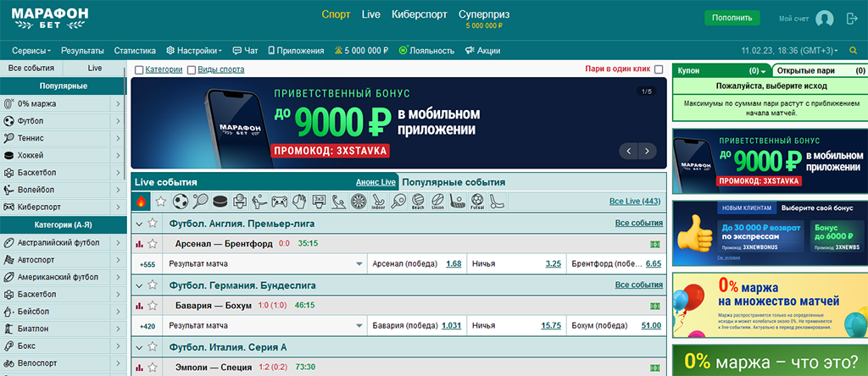The image size is (868, 376).
Task: Open the Настройки dropdown menu
Action: (194, 50)
